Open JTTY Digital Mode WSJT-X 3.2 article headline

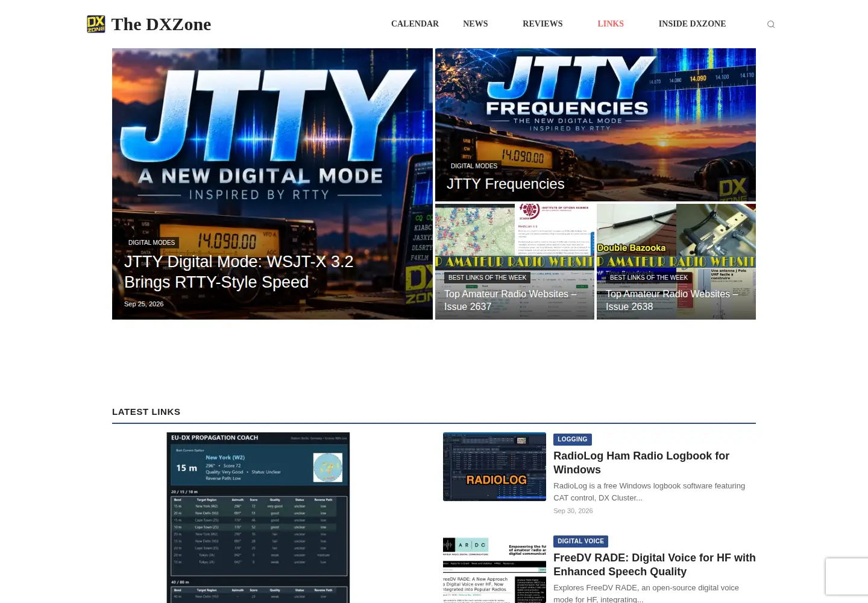(x=239, y=272)
